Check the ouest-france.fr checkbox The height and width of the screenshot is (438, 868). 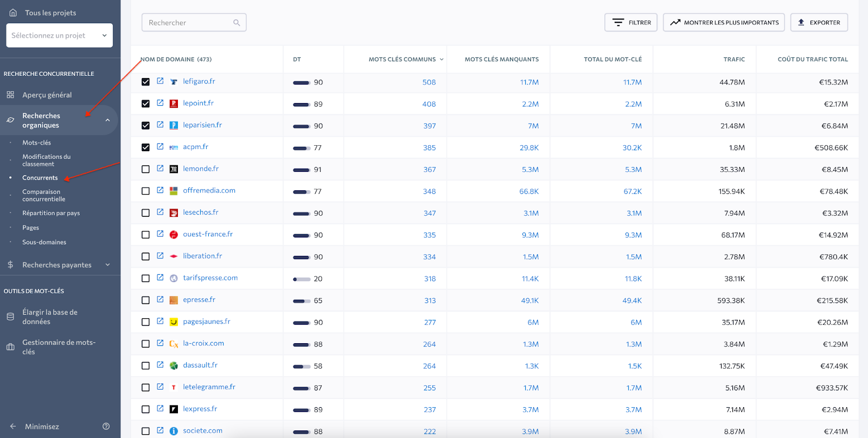click(x=145, y=235)
